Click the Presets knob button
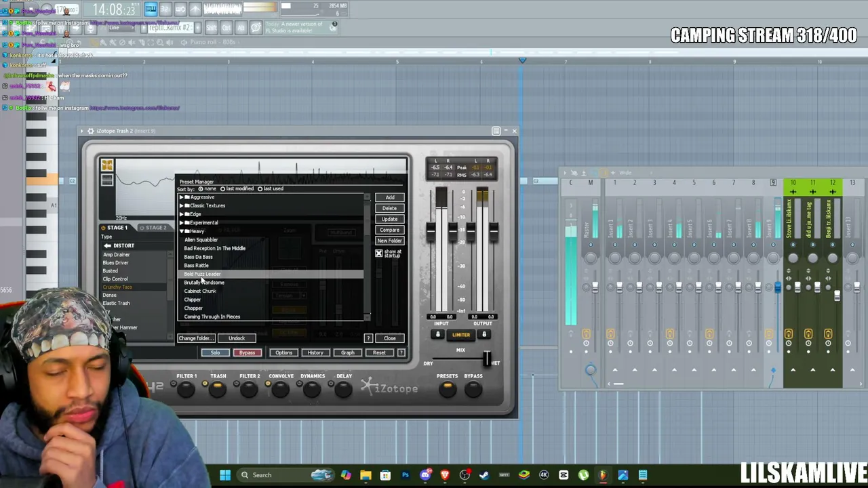This screenshot has height=488, width=868. 447,388
